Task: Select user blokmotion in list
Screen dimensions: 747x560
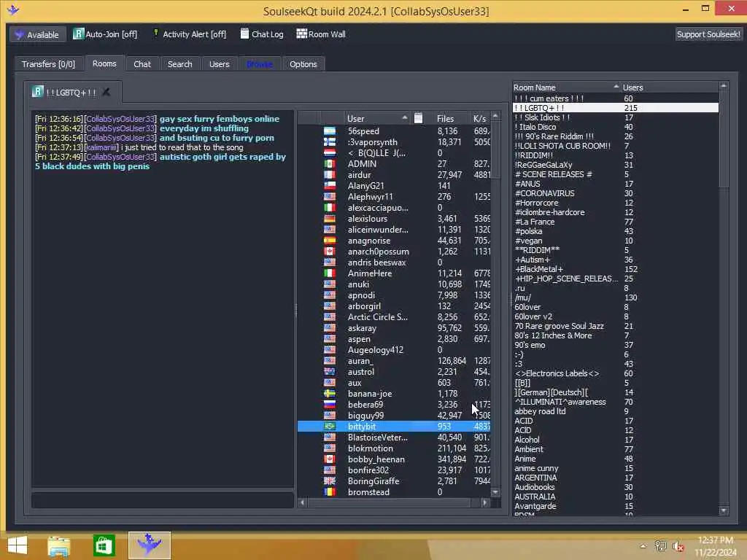Action: [394, 448]
